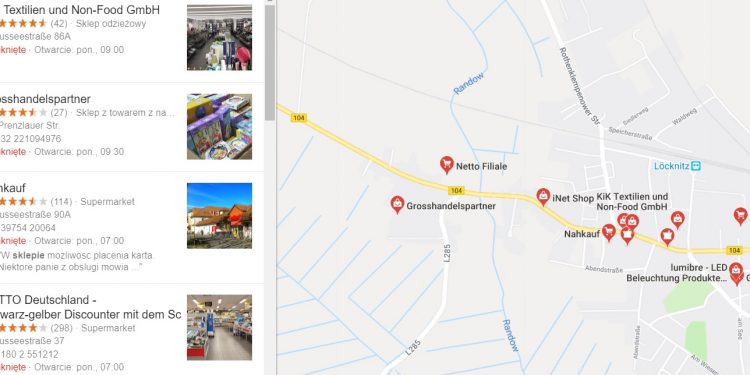750x375 pixels.
Task: Click the Netto Filiale shopping cart pin
Action: point(447,165)
